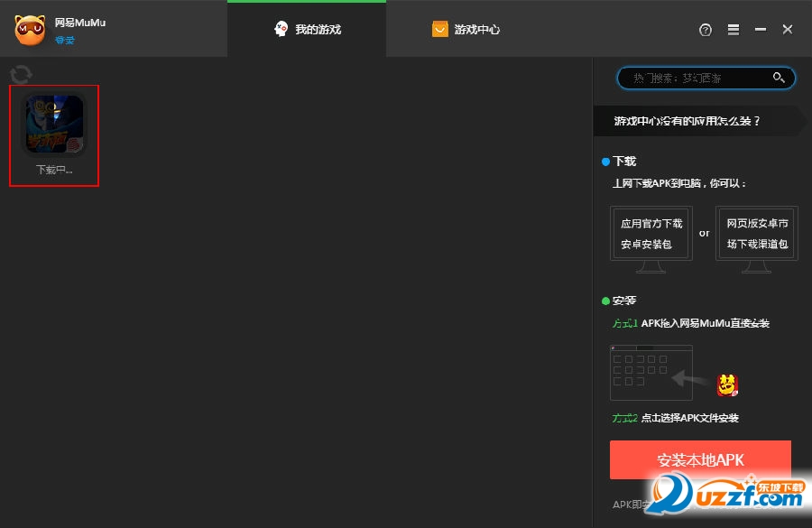Open the hamburger menu icon
812x528 pixels.
[x=734, y=30]
